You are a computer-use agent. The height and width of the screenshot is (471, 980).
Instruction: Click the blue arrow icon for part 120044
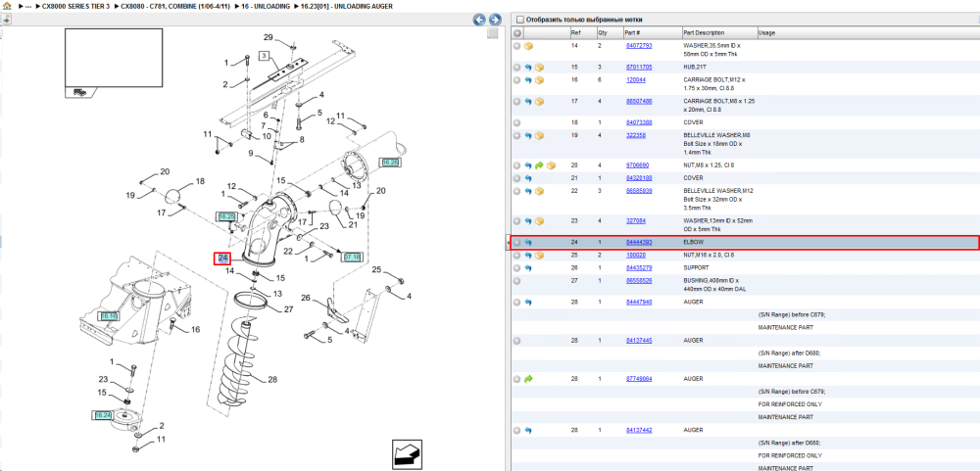pyautogui.click(x=528, y=80)
